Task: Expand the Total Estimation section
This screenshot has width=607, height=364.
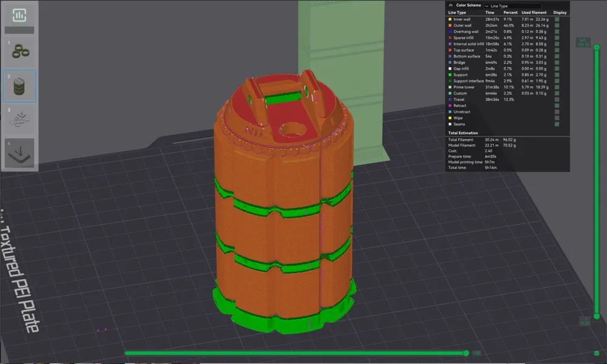Action: (463, 132)
